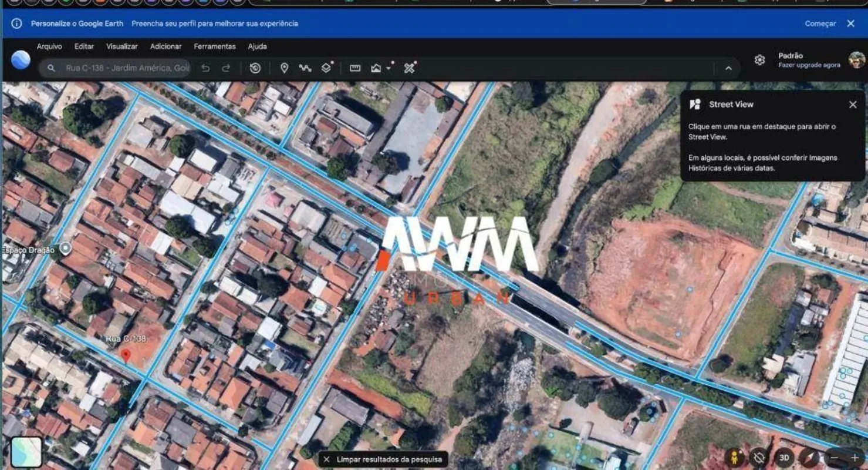Toggle Street View pegman icon

(734, 458)
